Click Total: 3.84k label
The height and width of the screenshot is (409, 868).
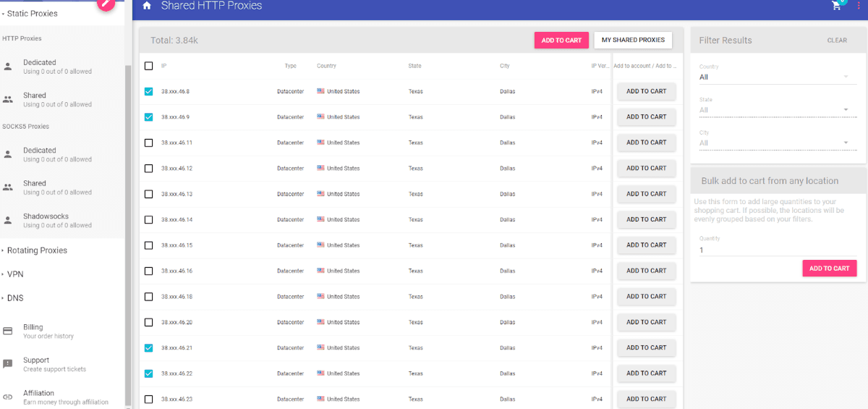click(174, 41)
